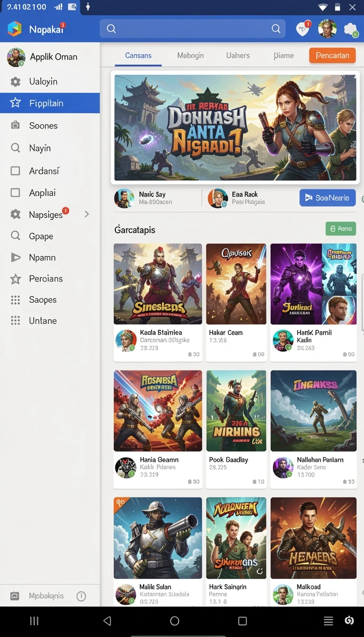
Task: Switch to the Ualners tab
Action: pyautogui.click(x=238, y=55)
